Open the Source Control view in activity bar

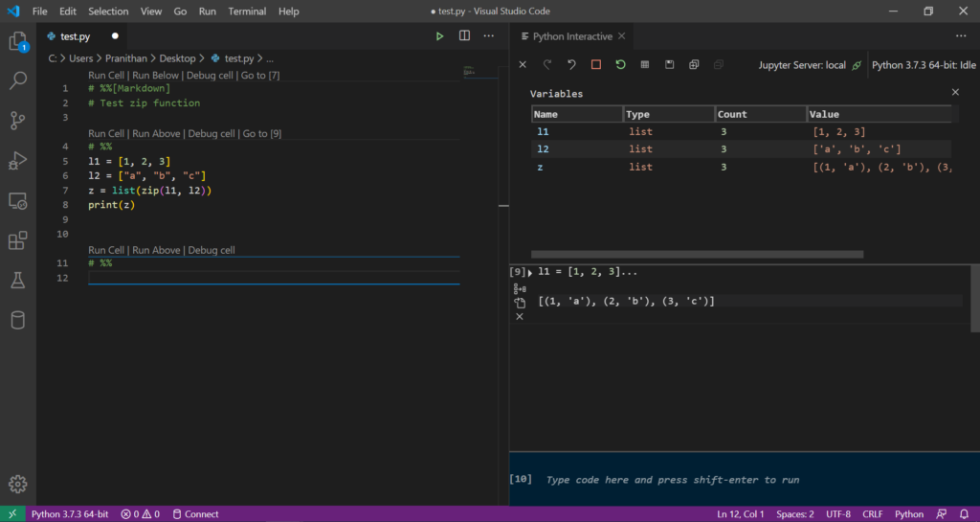pos(17,121)
